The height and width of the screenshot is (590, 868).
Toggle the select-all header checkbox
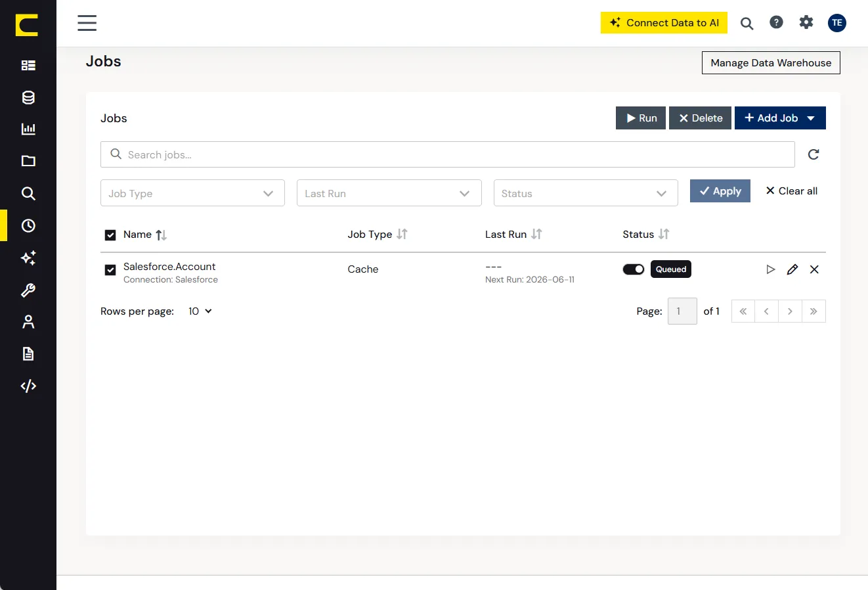click(110, 235)
